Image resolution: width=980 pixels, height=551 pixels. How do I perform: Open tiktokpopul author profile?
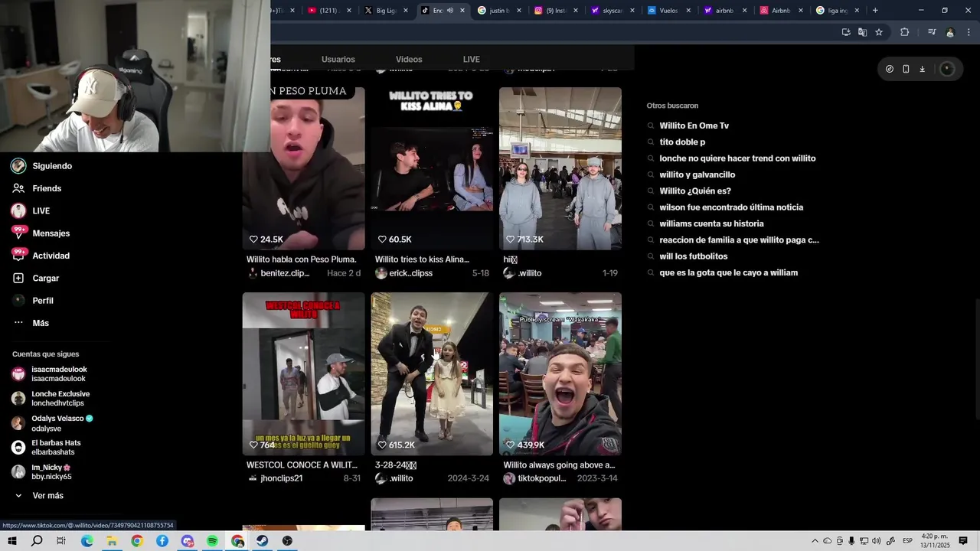click(534, 478)
